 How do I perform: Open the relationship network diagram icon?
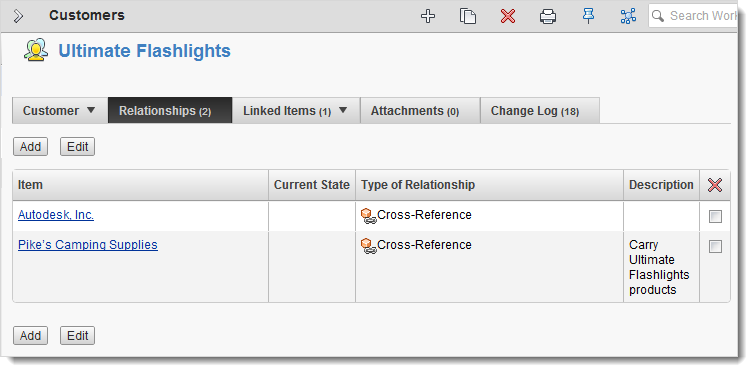[628, 16]
